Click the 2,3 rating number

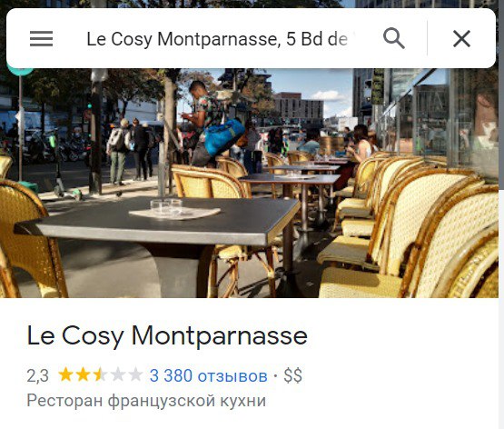pyautogui.click(x=37, y=376)
